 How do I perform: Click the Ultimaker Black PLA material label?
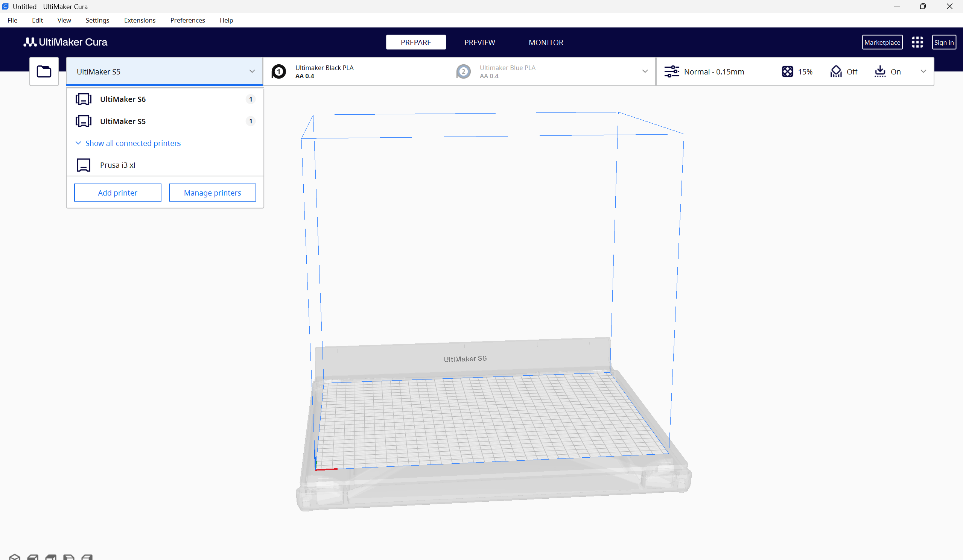(324, 68)
